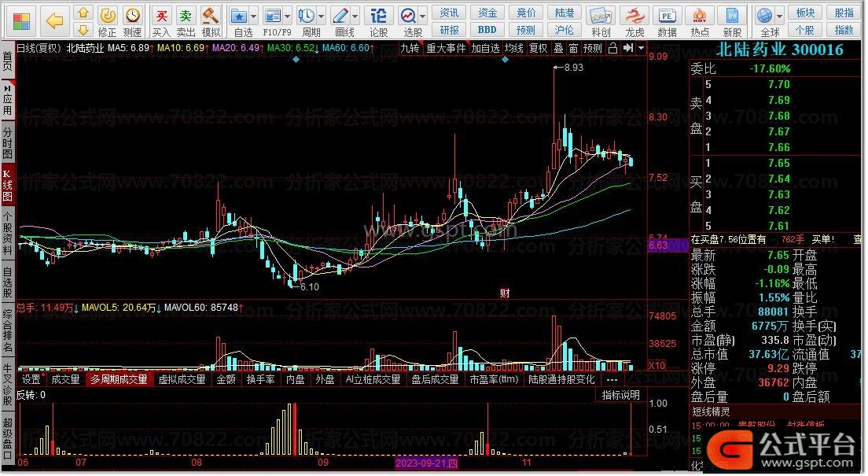Expand the 自选 dropdown arrow
The height and width of the screenshot is (476, 868).
(253, 16)
